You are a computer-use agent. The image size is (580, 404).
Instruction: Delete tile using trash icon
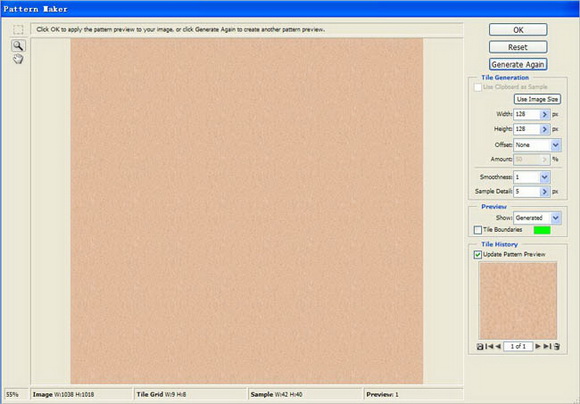[x=557, y=347]
